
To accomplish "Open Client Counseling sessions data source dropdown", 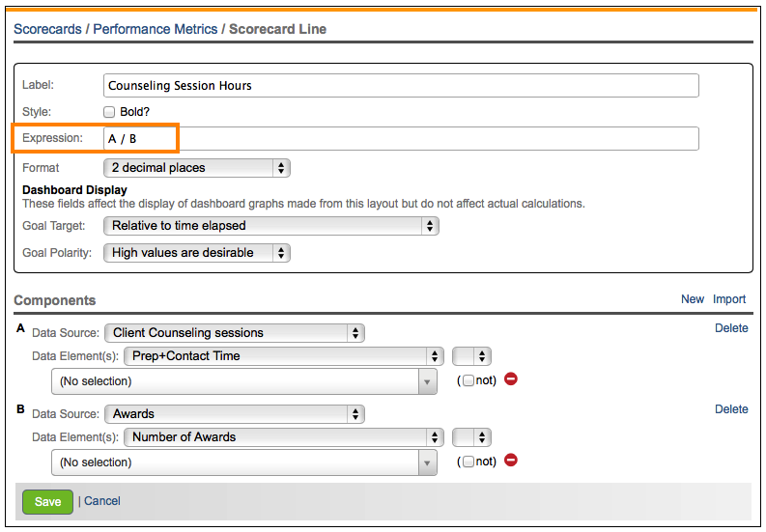I will pos(234,333).
